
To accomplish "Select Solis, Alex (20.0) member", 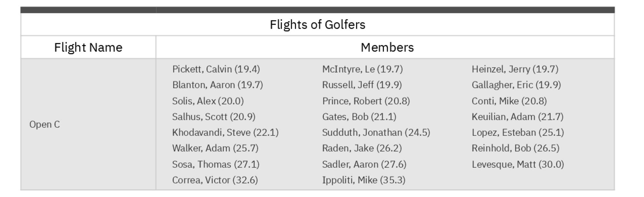I will 208,101.
